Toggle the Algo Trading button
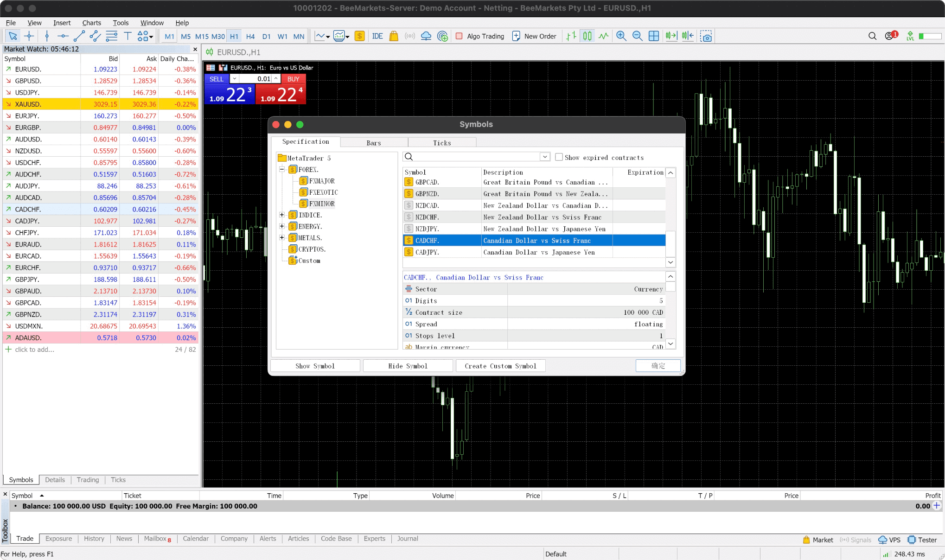 [x=480, y=36]
